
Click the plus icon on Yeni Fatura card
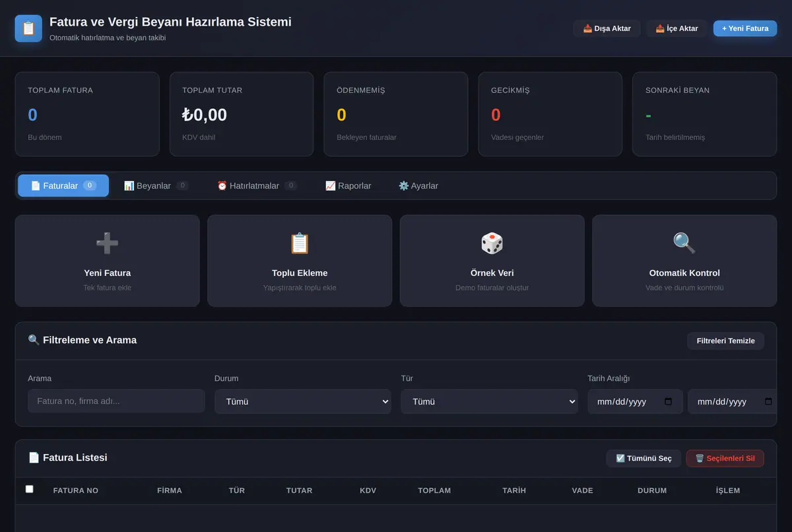point(108,244)
